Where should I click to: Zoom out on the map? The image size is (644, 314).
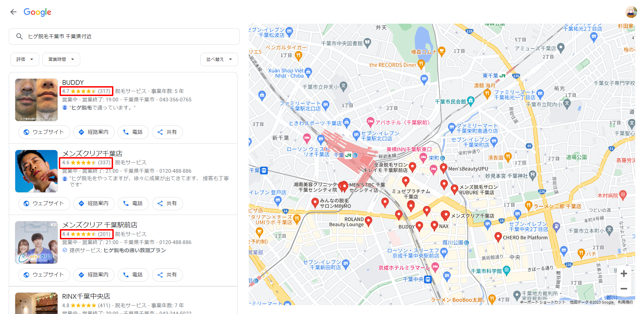coord(624,289)
